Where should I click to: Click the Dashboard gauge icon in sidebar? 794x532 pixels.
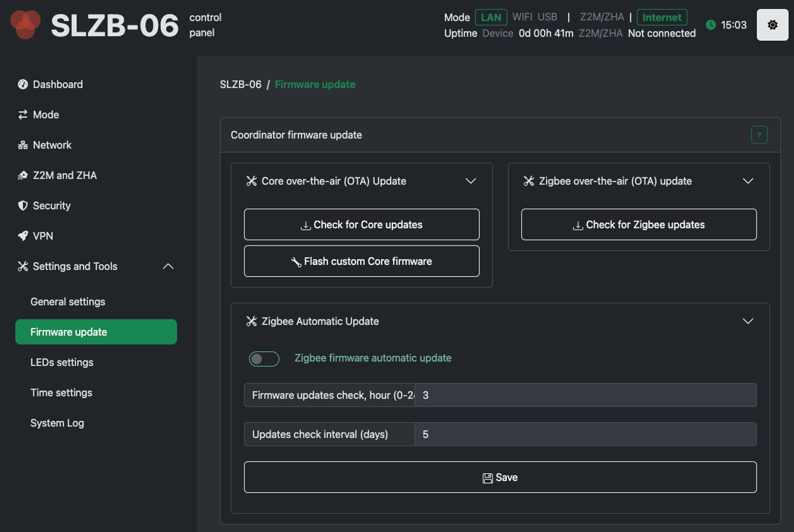coord(23,84)
